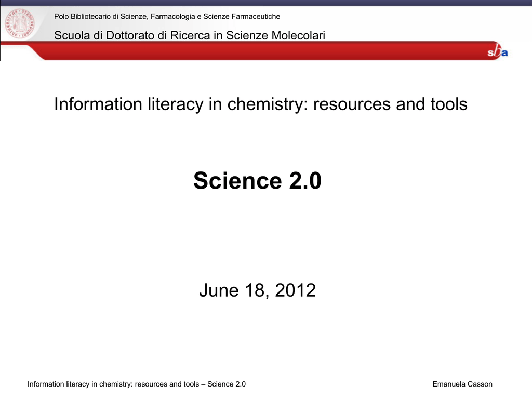
Task: Click the sba logo on red banner
Action: tap(497, 51)
